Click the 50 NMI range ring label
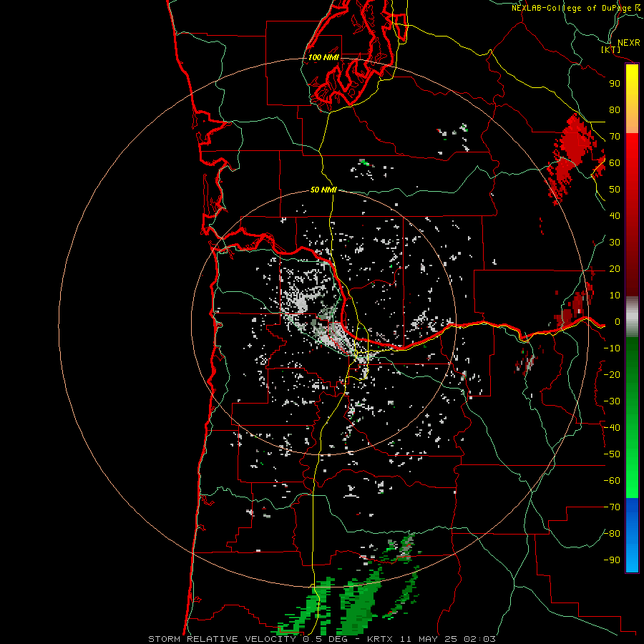Image resolution: width=644 pixels, height=644 pixels. [x=323, y=190]
